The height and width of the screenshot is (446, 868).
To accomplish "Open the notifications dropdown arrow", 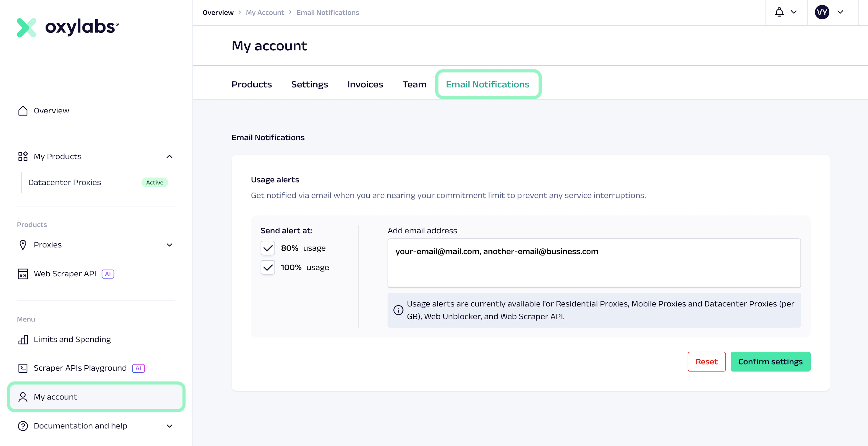I will 794,12.
